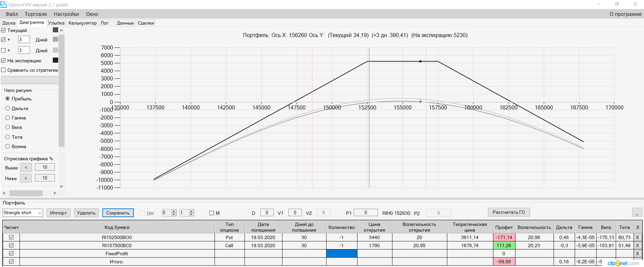
Task: Click the На экспирацию line color swatch
Action: [55, 60]
